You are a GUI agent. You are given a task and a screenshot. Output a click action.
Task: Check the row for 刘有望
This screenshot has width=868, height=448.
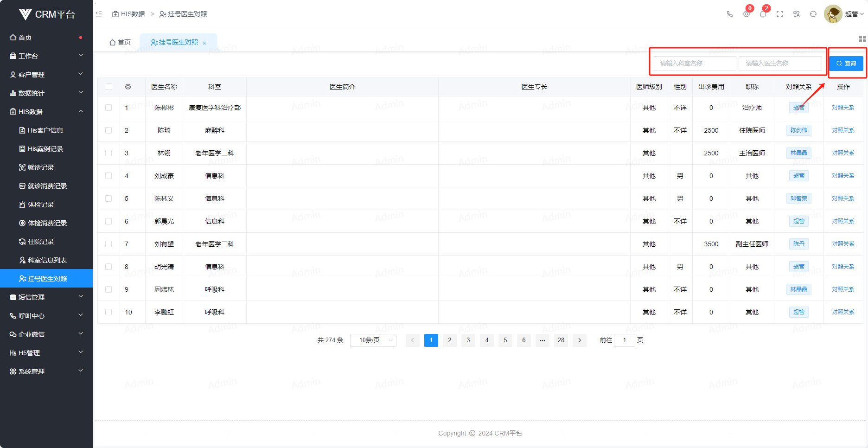point(108,244)
